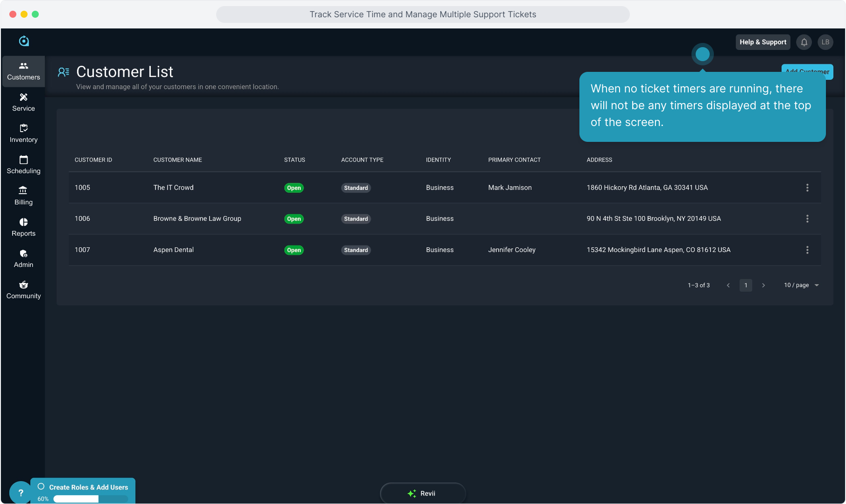Open row actions menu for The IT Crowd
Image resolution: width=846 pixels, height=504 pixels.
click(807, 188)
